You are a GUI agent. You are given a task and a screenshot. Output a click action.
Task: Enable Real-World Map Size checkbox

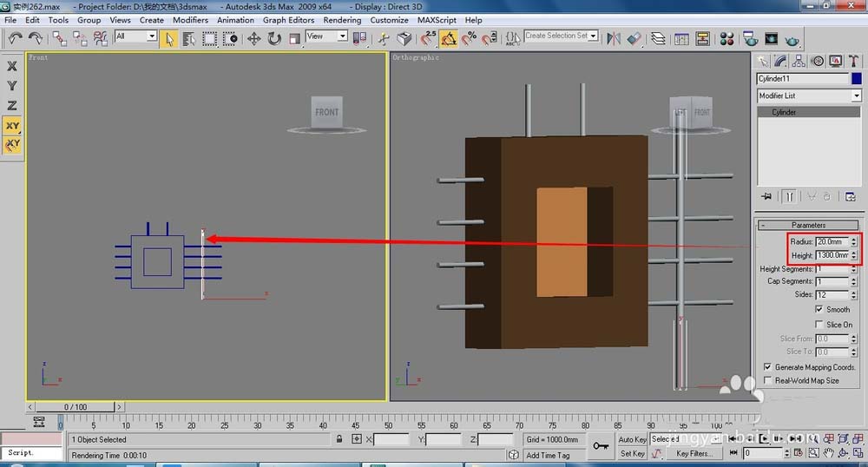coord(767,381)
